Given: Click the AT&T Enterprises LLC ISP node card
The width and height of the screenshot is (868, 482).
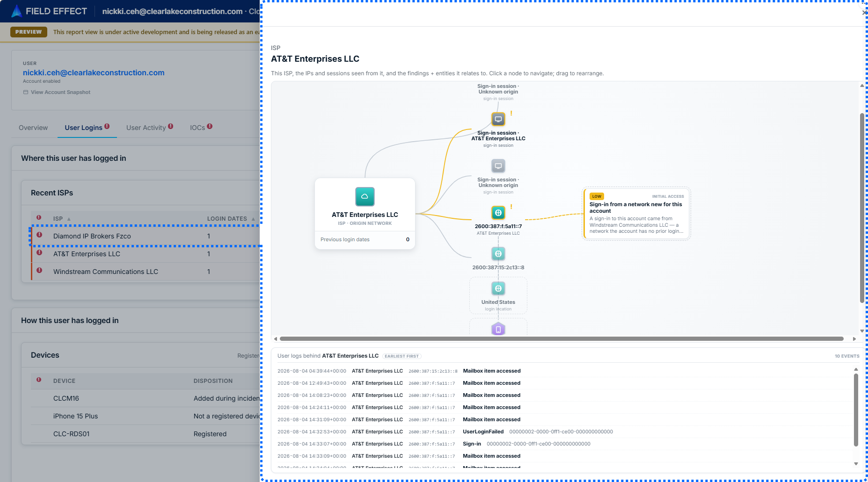Looking at the screenshot, I should [x=365, y=214].
